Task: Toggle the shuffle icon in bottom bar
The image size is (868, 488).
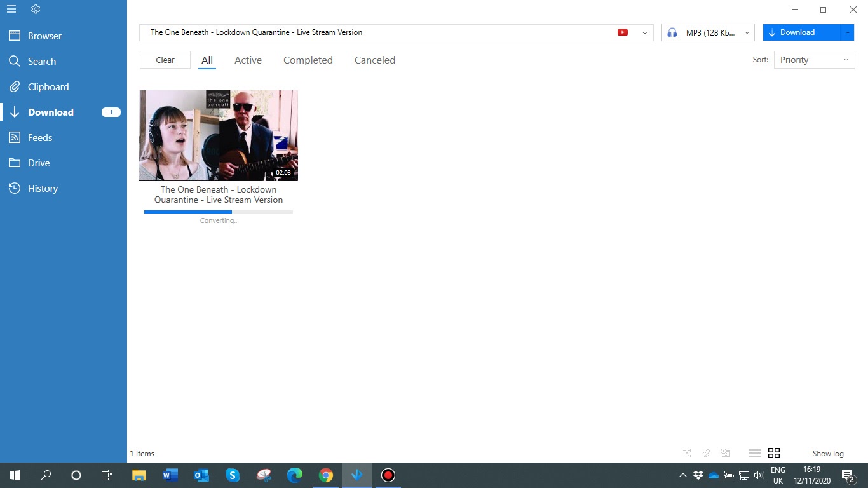Action: tap(687, 453)
